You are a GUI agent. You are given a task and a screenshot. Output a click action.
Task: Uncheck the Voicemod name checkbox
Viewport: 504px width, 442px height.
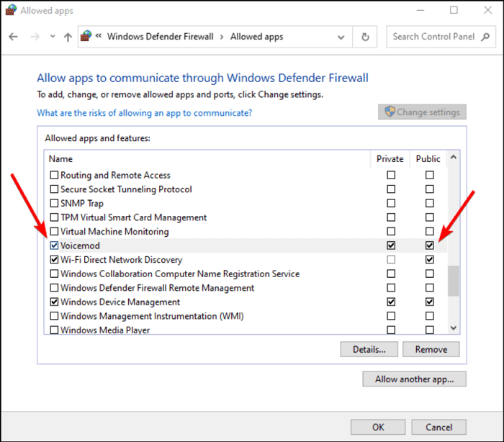click(54, 245)
